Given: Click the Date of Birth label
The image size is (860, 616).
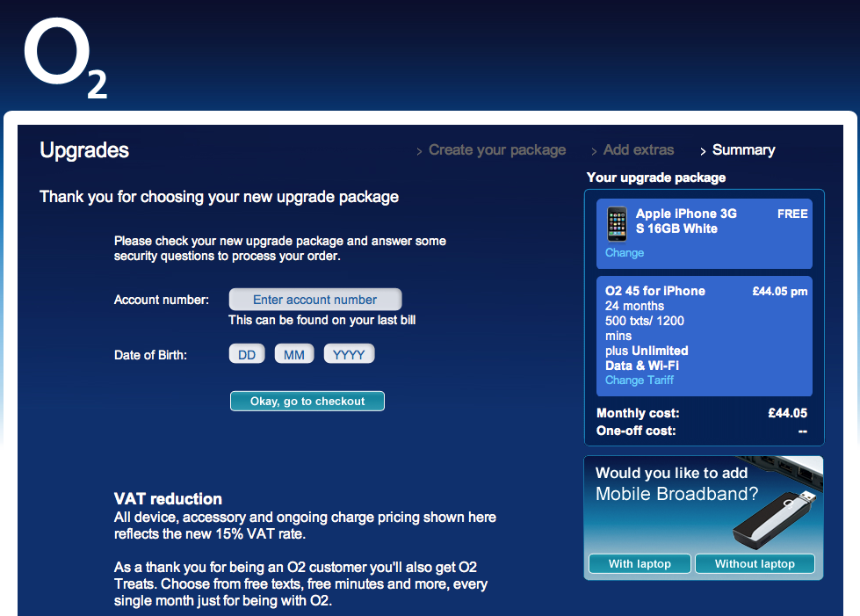Looking at the screenshot, I should (150, 355).
